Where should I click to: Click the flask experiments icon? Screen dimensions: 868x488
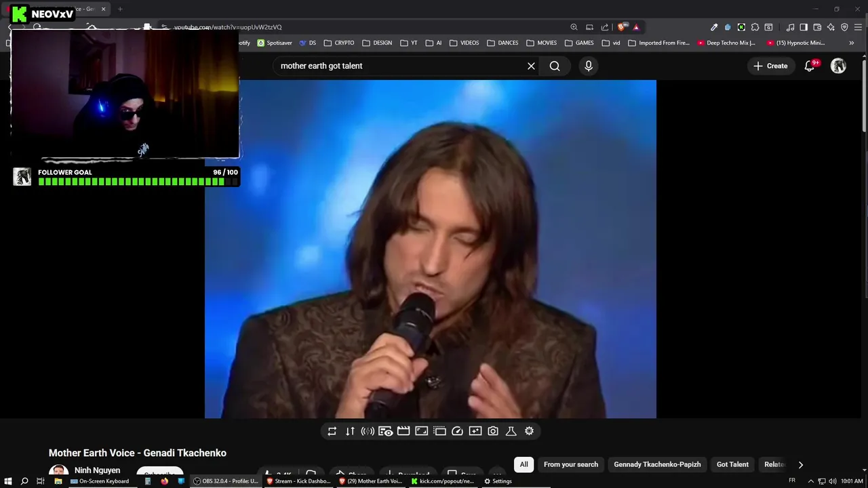click(x=511, y=431)
